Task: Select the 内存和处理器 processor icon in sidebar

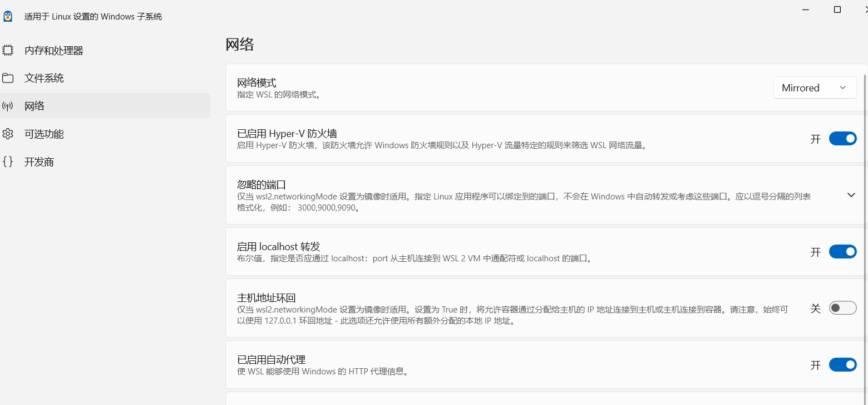Action: tap(8, 50)
